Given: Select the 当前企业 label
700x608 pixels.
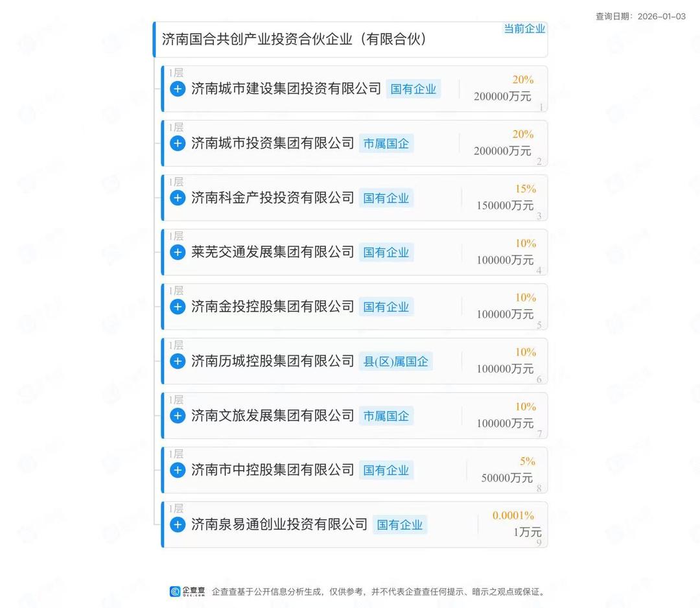Looking at the screenshot, I should [524, 29].
